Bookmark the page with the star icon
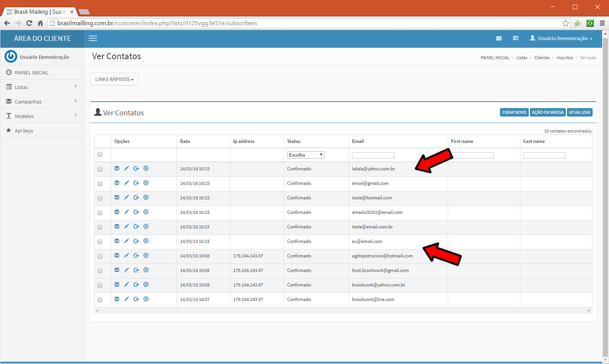The width and height of the screenshot is (609, 364). pyautogui.click(x=565, y=23)
